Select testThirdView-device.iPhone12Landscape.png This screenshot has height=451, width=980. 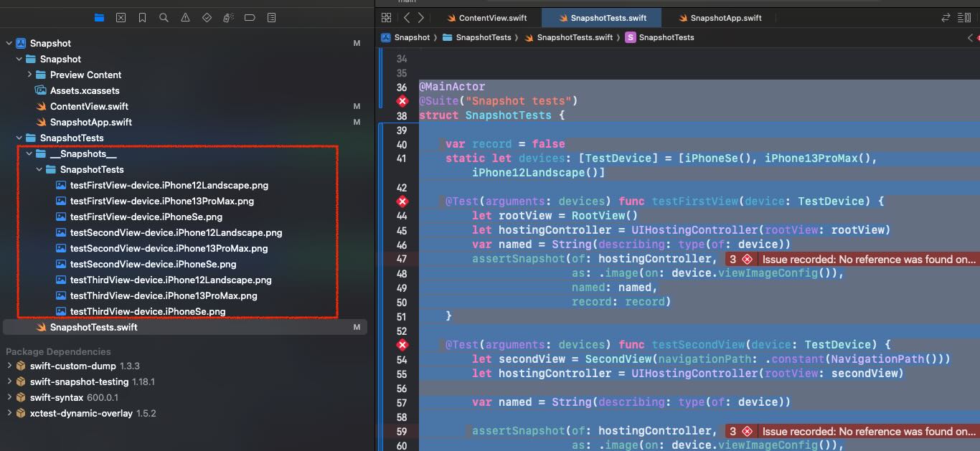click(x=164, y=280)
